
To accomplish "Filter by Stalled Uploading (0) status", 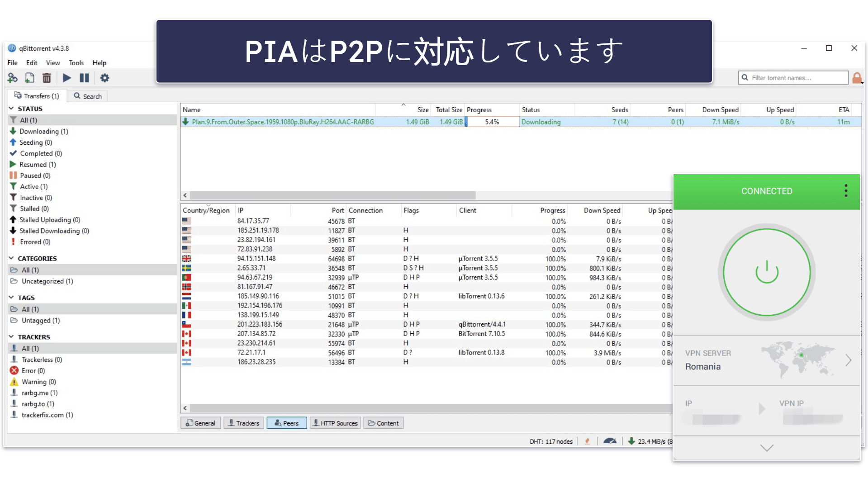I will click(50, 220).
